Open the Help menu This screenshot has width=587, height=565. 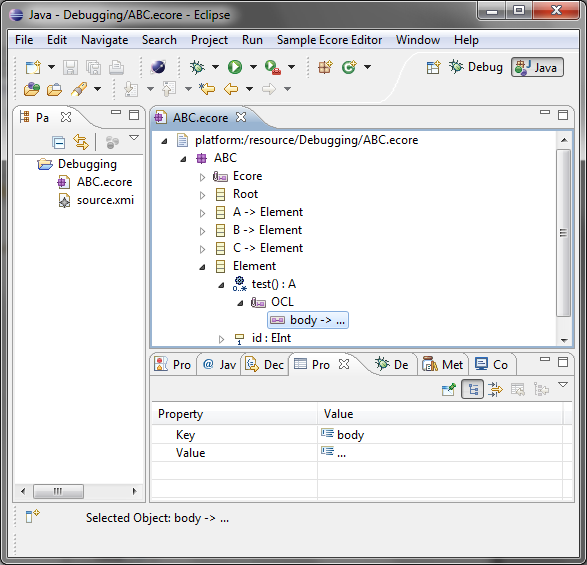[466, 40]
